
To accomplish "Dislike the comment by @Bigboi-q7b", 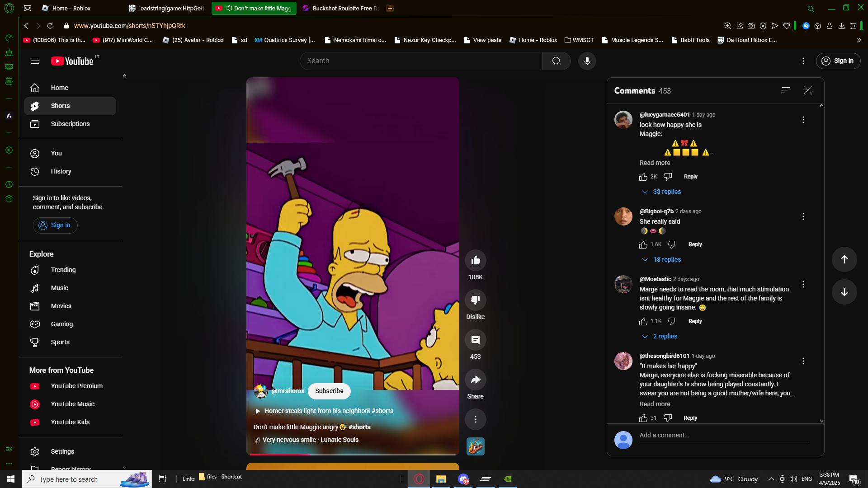I will [672, 244].
